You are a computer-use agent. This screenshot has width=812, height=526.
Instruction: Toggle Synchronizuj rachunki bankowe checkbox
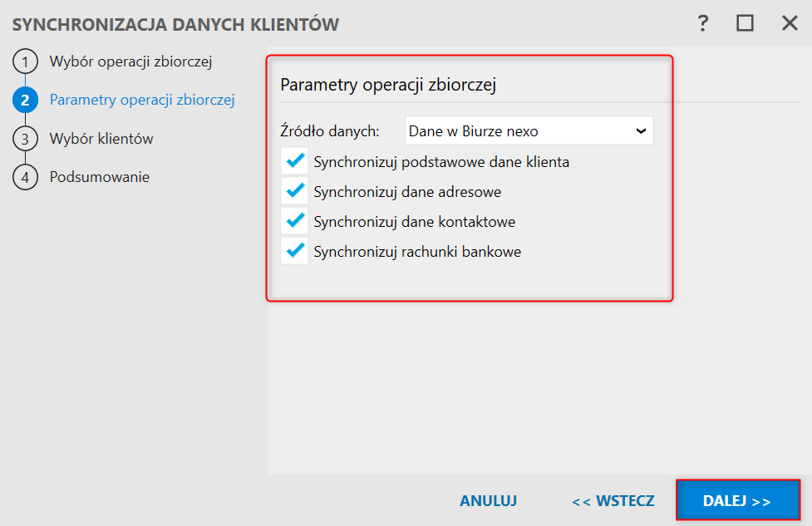pyautogui.click(x=294, y=251)
